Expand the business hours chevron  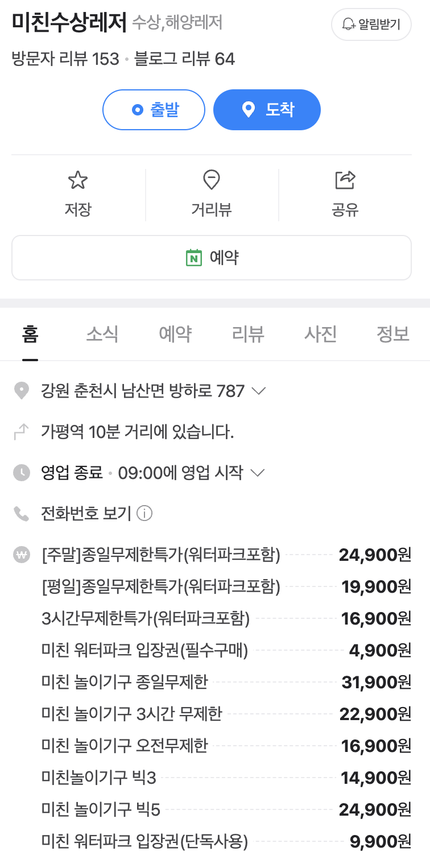pos(258,473)
